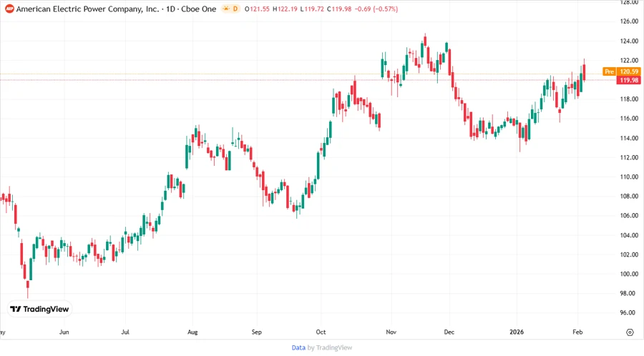The width and height of the screenshot is (644, 356).
Task: Click the 96.00 level on price scale
Action: point(629,313)
